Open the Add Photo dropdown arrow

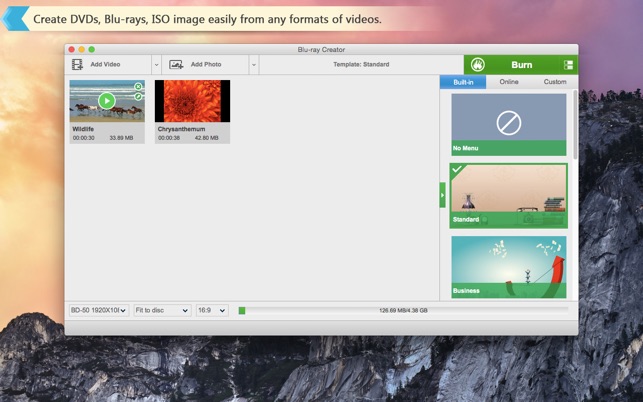coord(254,65)
